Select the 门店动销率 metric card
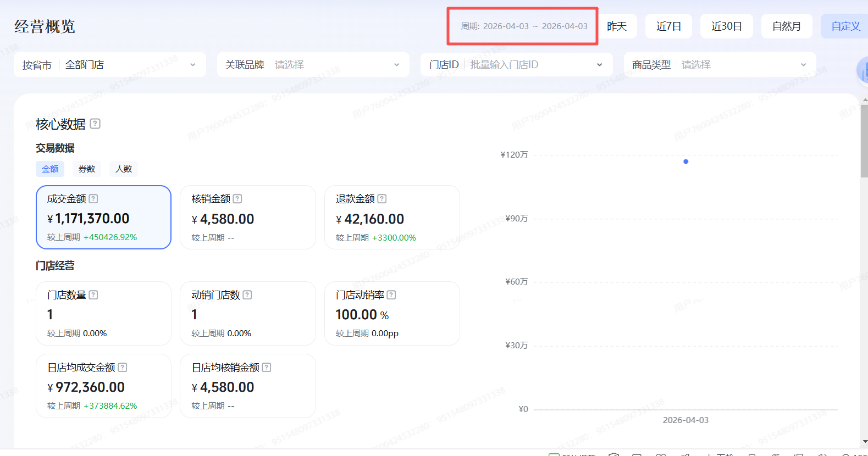 pyautogui.click(x=392, y=313)
